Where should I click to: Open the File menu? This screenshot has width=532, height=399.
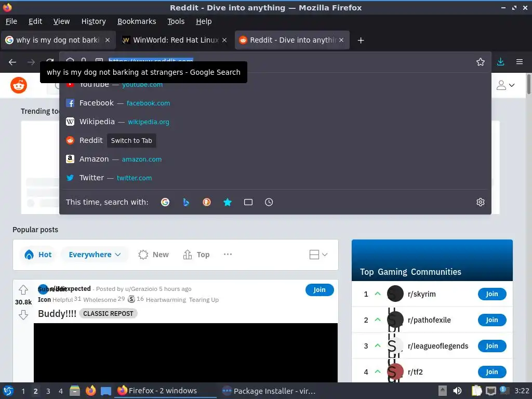coord(11,21)
